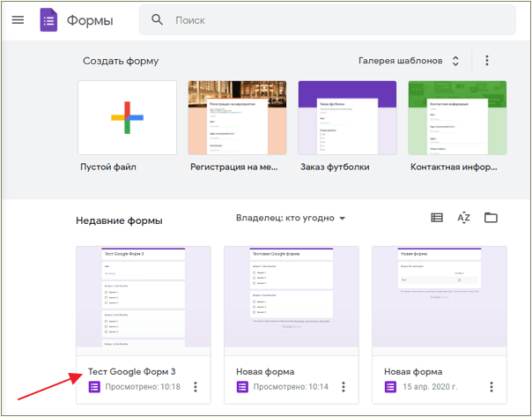Open the file picker folder icon

point(491,218)
